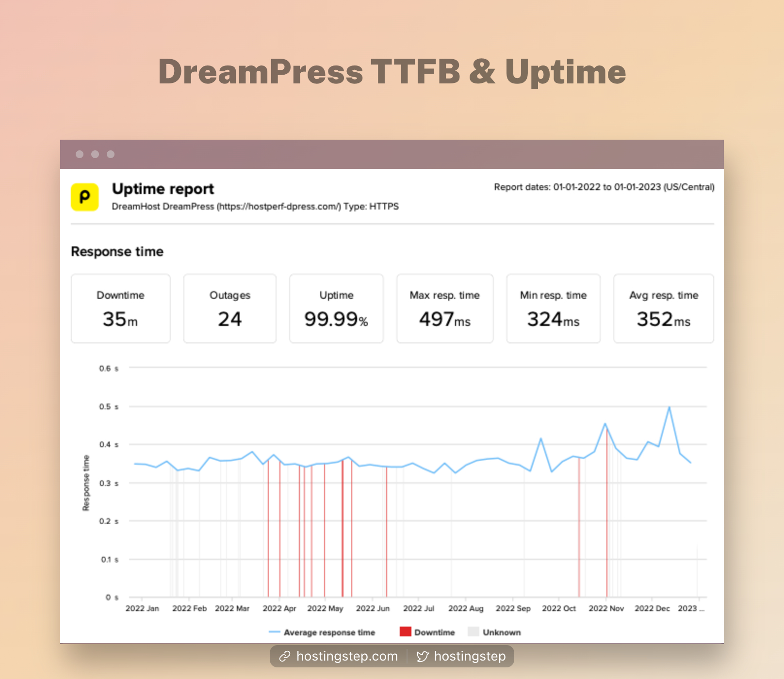Click the 0.5 s y-axis label
784x679 pixels.
pyautogui.click(x=109, y=406)
